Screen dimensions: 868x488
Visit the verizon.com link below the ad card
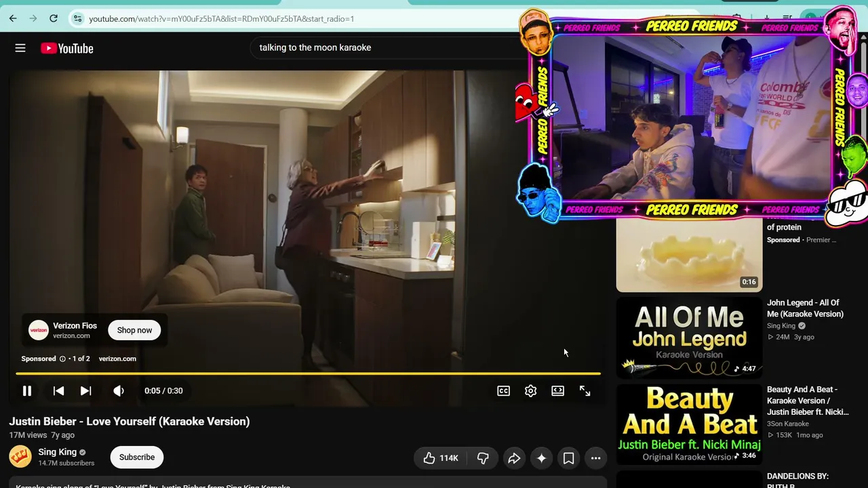click(x=117, y=359)
